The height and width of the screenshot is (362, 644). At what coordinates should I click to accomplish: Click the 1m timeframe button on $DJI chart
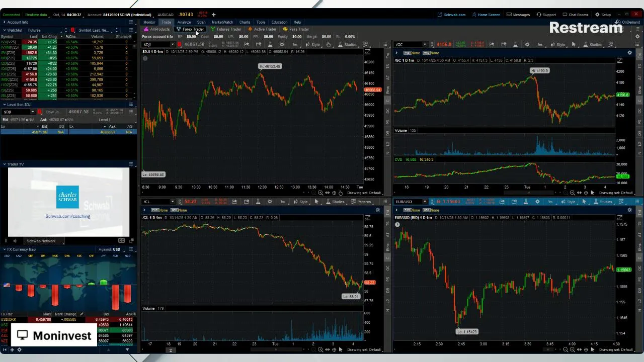pyautogui.click(x=295, y=44)
